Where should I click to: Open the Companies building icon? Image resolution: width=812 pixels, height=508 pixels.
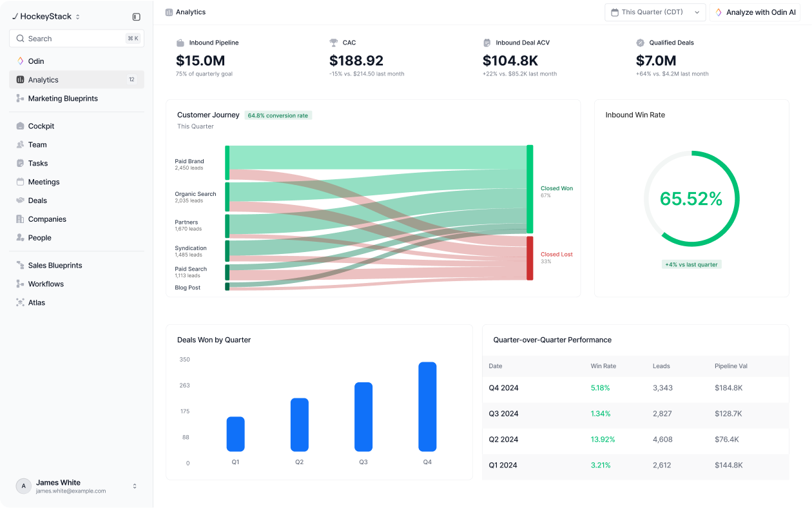(x=21, y=219)
